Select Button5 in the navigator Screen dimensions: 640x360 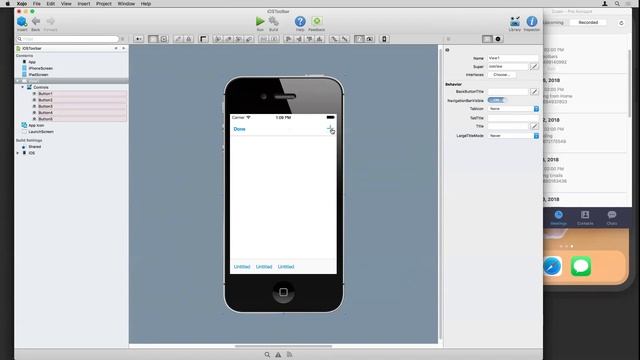(45, 119)
